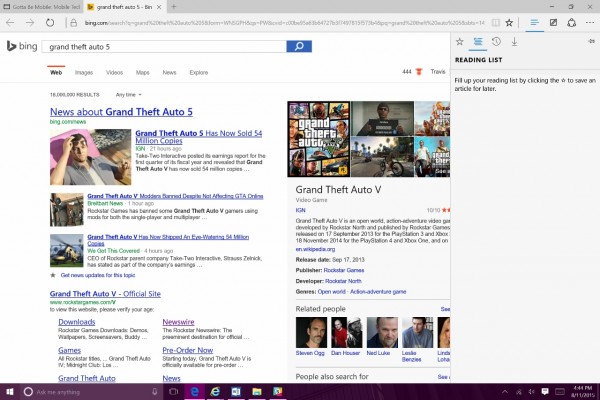The width and height of the screenshot is (600, 400).
Task: Open a new browser tab
Action: coord(174,7)
